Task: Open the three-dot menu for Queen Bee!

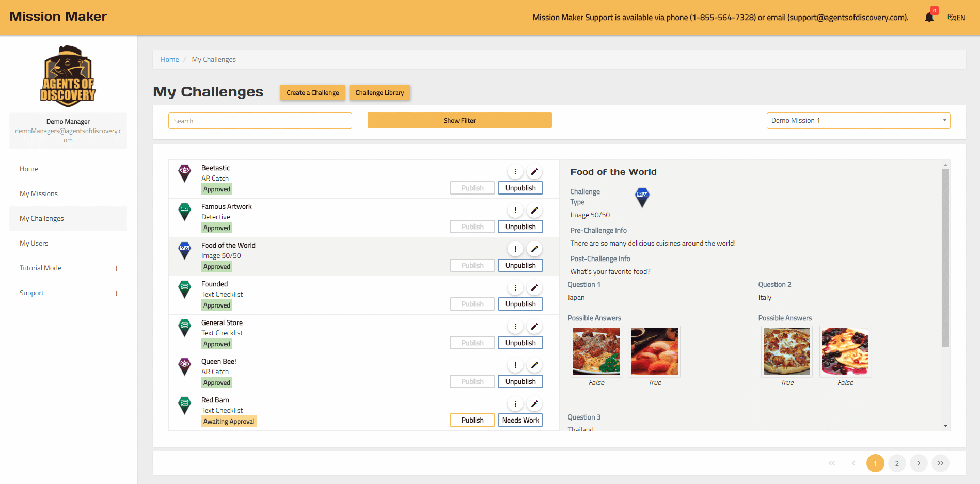Action: point(515,365)
